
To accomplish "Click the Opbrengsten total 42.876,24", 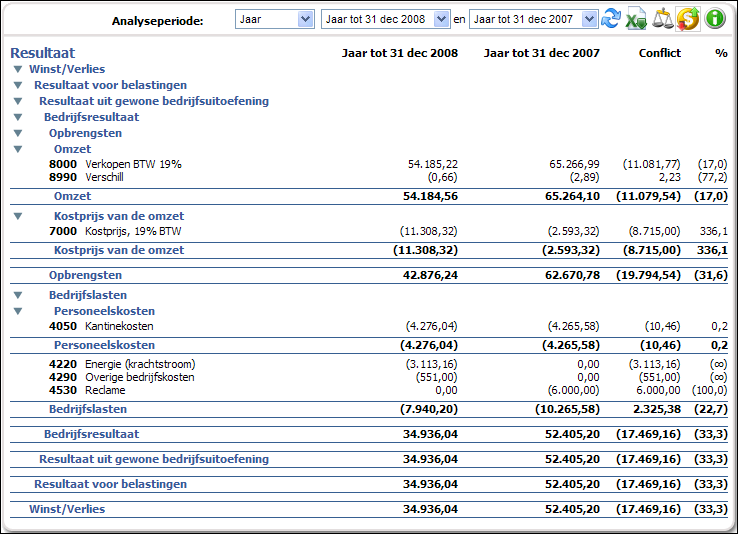I will click(x=430, y=275).
